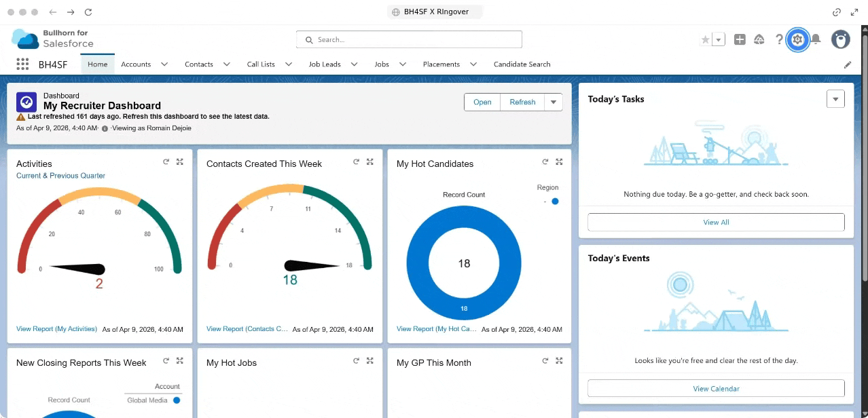Click the My Recruiter Dashboard icon

click(26, 102)
